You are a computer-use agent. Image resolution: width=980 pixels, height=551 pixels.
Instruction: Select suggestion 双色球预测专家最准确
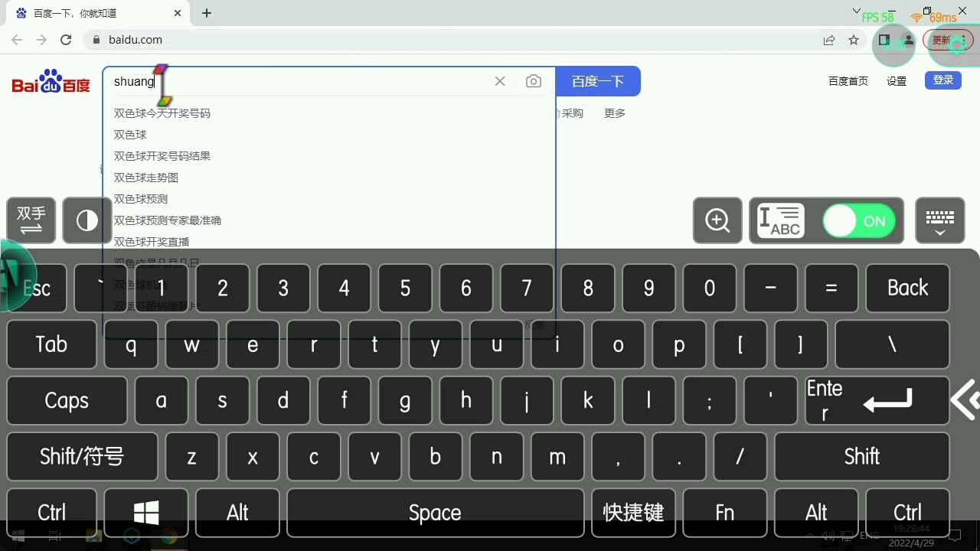point(168,220)
